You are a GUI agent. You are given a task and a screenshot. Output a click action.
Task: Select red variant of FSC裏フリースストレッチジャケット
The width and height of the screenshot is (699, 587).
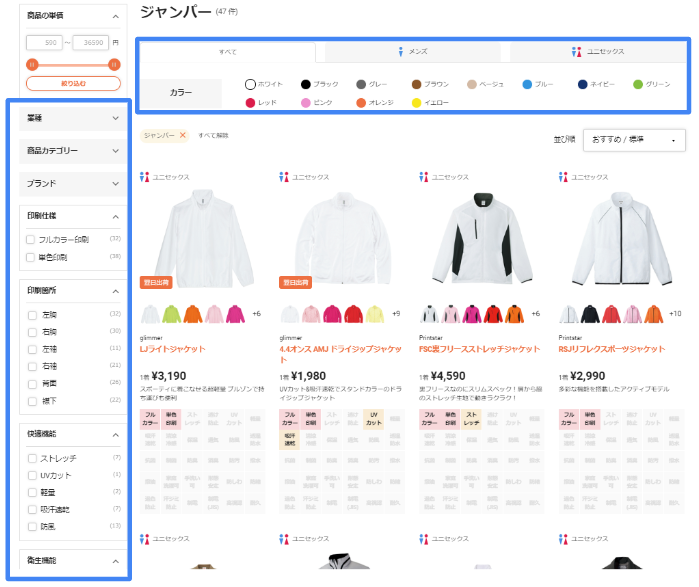click(493, 314)
